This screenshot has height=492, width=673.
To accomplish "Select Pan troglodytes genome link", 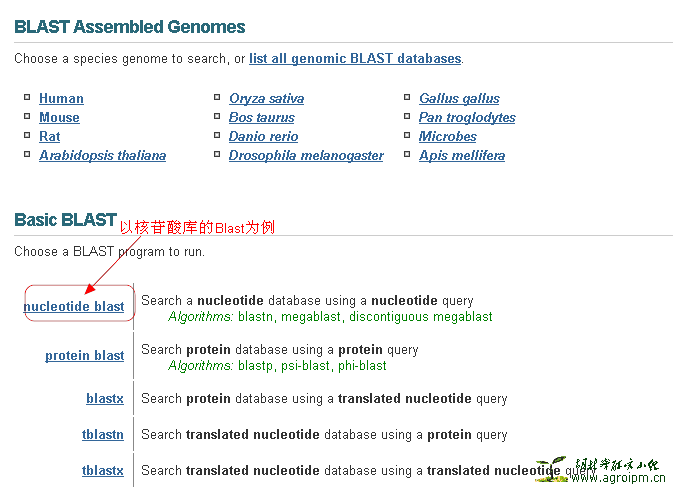I will tap(467, 117).
